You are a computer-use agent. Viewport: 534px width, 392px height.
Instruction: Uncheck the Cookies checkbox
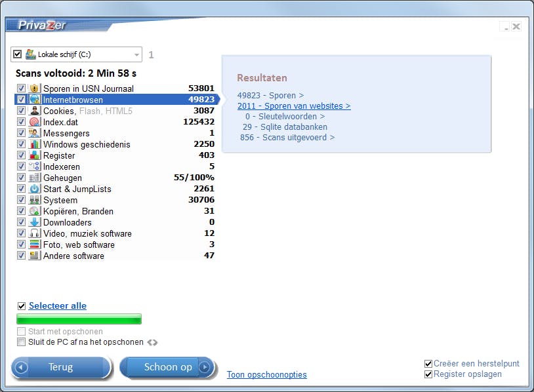click(x=21, y=111)
